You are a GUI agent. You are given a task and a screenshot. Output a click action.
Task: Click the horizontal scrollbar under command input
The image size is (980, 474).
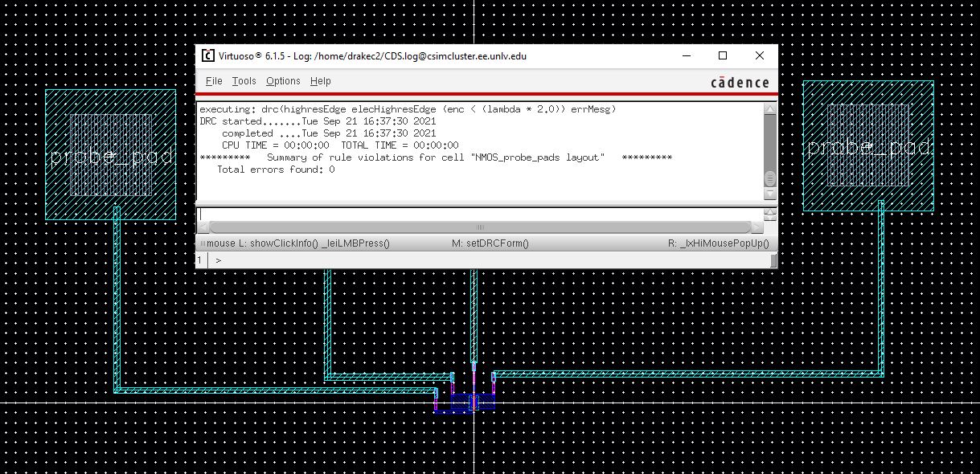pyautogui.click(x=480, y=227)
